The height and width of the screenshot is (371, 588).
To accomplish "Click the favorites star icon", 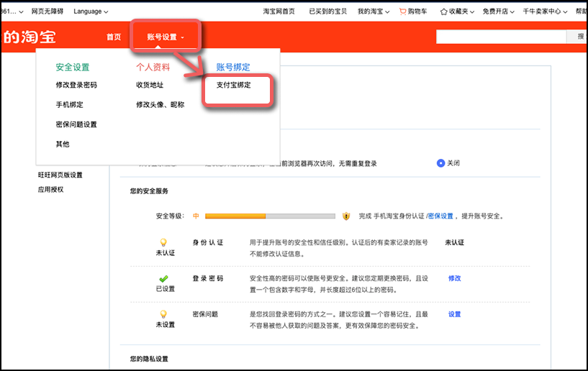I will click(444, 12).
